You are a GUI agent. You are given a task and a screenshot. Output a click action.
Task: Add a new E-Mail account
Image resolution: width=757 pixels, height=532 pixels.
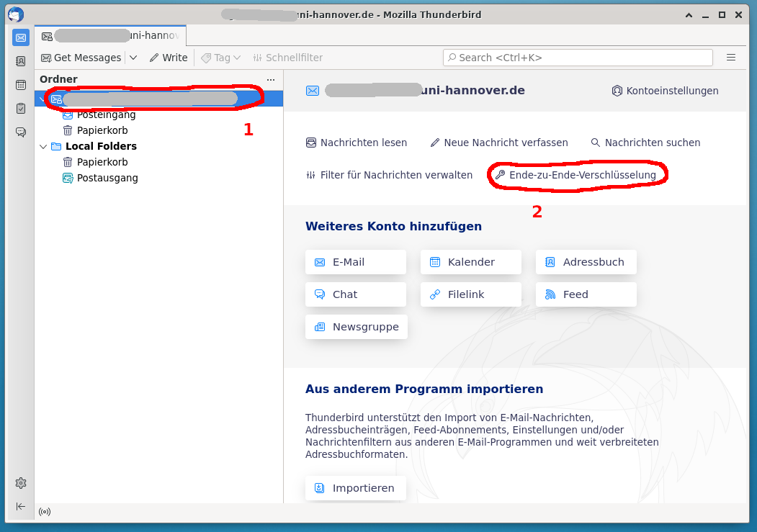tap(356, 262)
